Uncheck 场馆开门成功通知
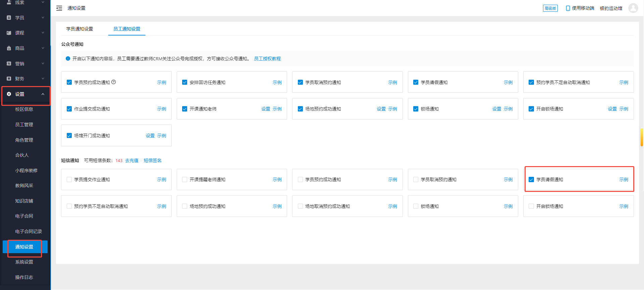644x290 pixels. pos(69,136)
